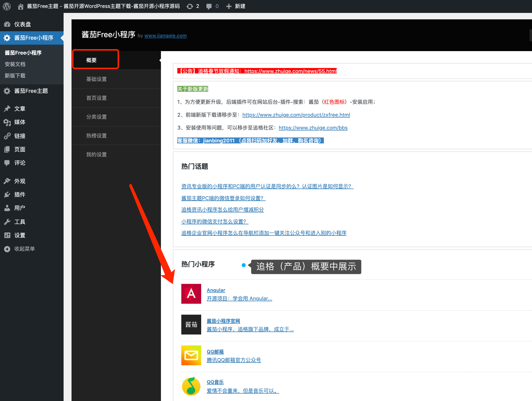Open the 安装文档 submenu item
The image size is (532, 401).
point(15,64)
